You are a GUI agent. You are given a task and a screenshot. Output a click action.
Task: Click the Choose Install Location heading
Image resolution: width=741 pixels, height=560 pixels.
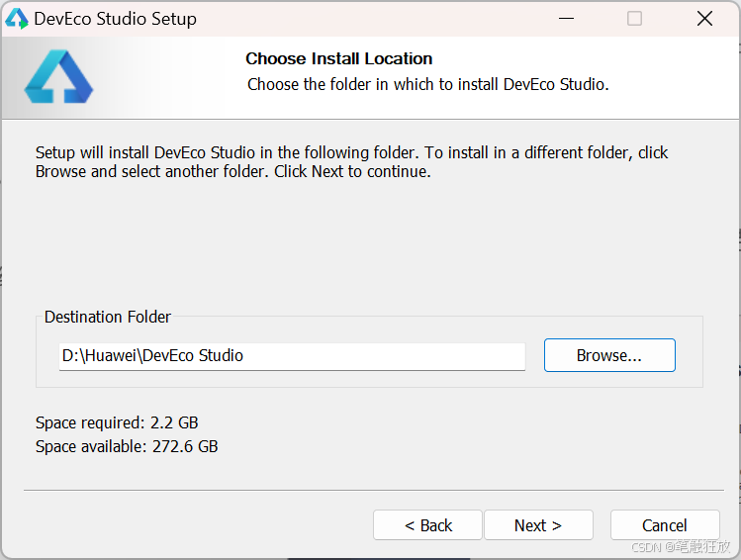[x=338, y=58]
